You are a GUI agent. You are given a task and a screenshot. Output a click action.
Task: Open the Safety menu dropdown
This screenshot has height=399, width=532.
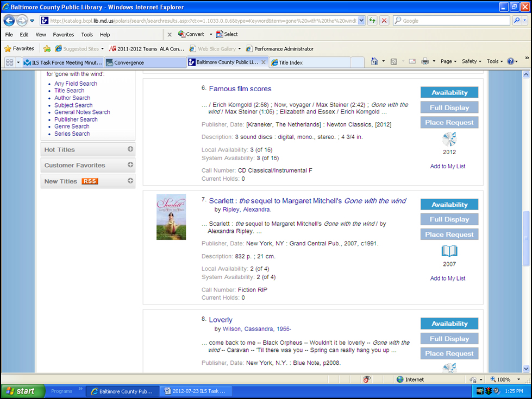coord(471,61)
